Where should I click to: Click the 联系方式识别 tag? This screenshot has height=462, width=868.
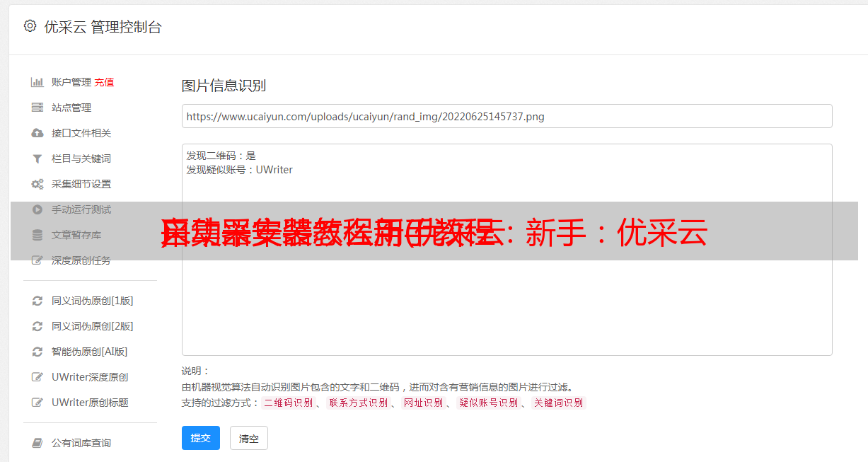[358, 403]
